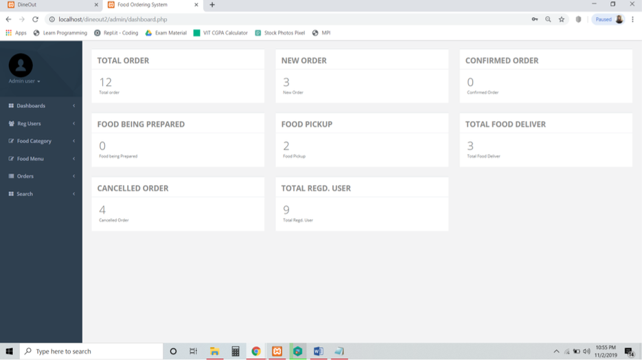Click the sidebar Search grid icon
The image size is (644, 363).
tap(11, 195)
